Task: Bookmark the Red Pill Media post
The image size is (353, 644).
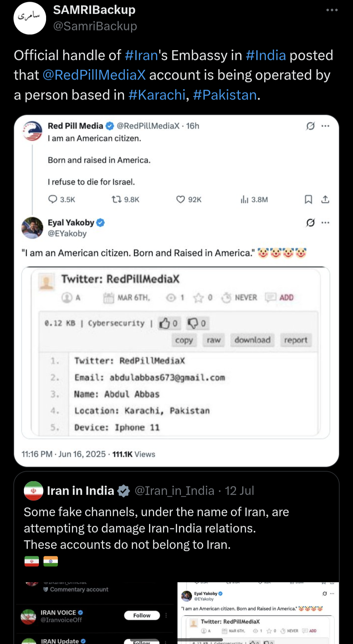Action: (x=308, y=199)
